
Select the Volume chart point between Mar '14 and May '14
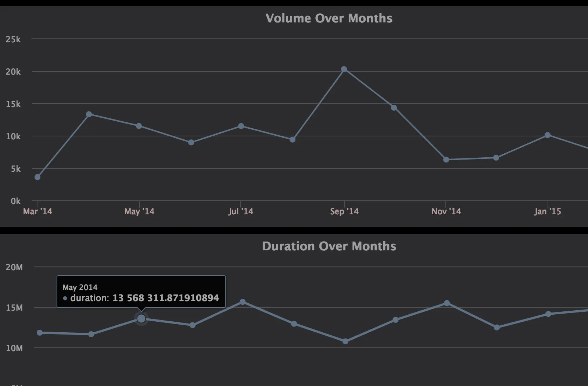click(x=89, y=114)
